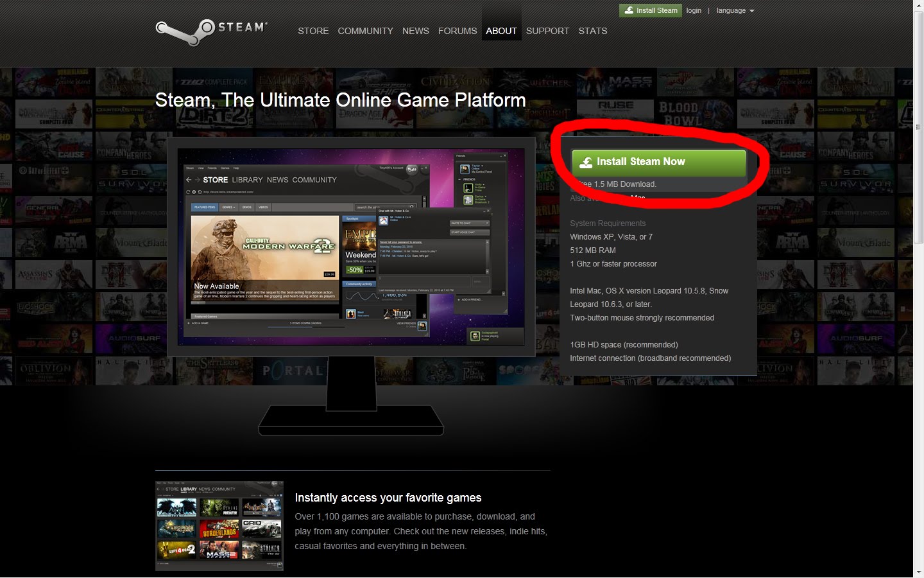Screen dimensions: 924x578
Task: Visit the FORUMS page
Action: [x=458, y=31]
